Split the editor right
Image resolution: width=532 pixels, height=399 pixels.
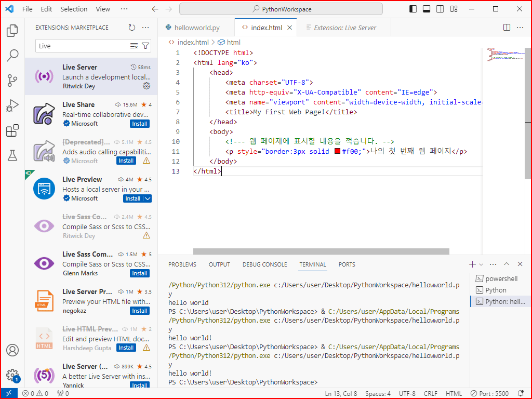(x=507, y=28)
